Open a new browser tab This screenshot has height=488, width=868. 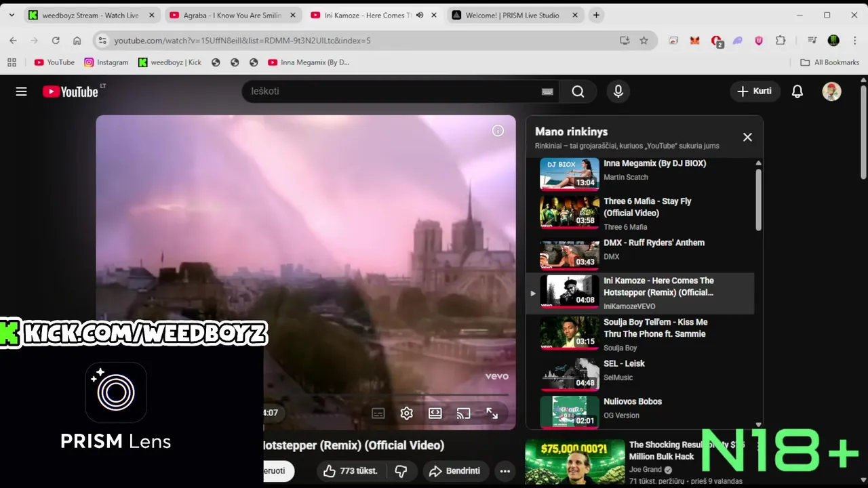596,15
